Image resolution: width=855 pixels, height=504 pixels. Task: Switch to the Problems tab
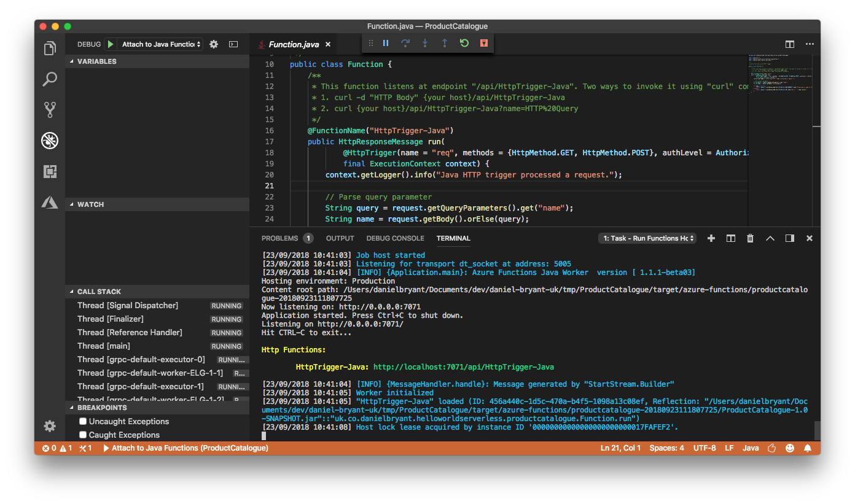pos(279,238)
